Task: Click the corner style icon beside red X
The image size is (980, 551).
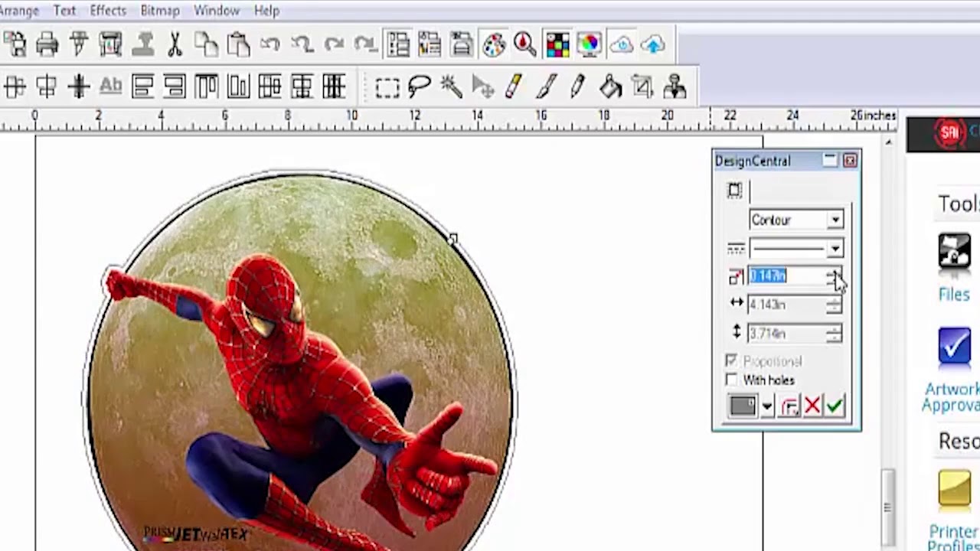Action: click(790, 406)
